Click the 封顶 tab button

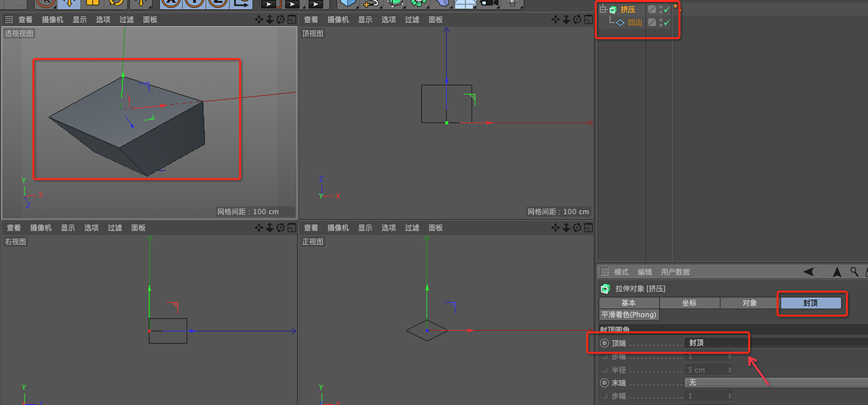pos(811,303)
